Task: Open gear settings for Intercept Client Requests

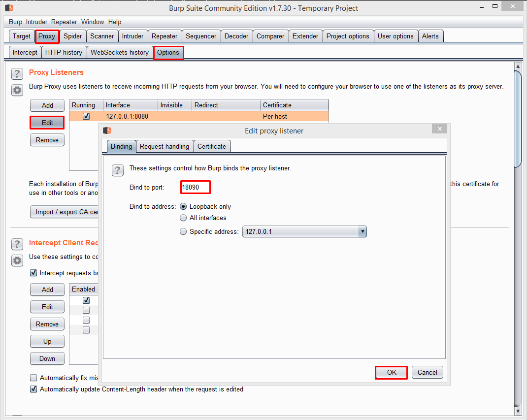Action: [17, 260]
